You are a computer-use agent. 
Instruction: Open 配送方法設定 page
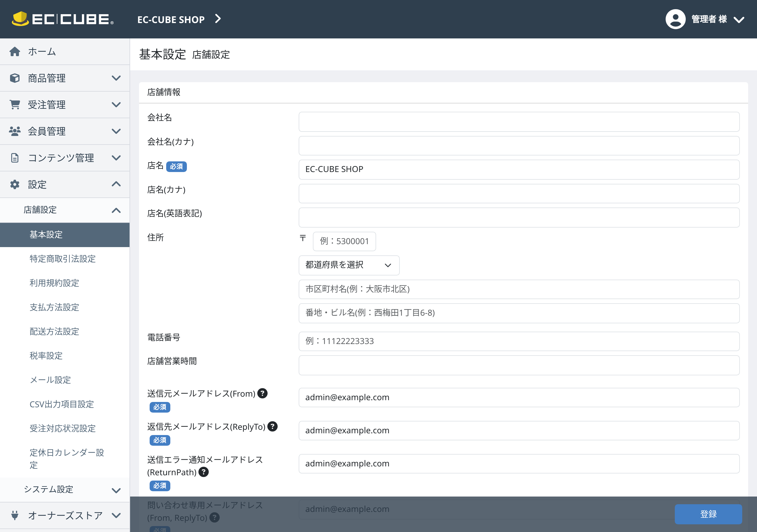54,331
